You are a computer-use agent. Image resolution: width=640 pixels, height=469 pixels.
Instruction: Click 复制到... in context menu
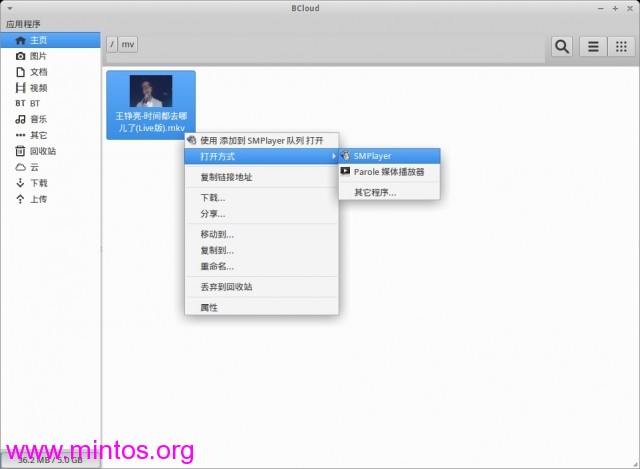262,250
